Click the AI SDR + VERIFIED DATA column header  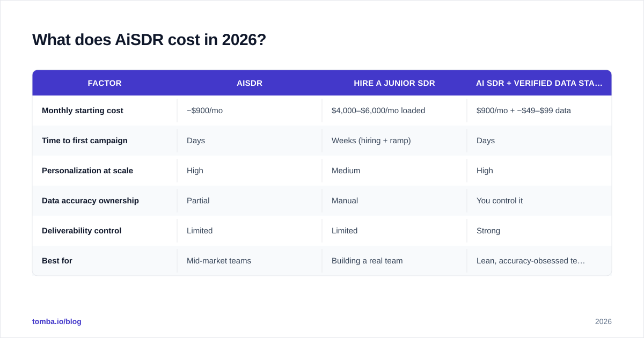pyautogui.click(x=539, y=83)
